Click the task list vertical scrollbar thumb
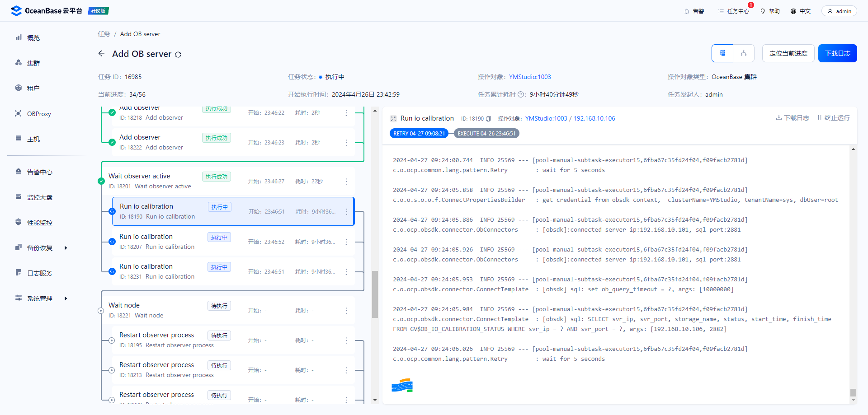868x415 pixels. pyautogui.click(x=375, y=294)
